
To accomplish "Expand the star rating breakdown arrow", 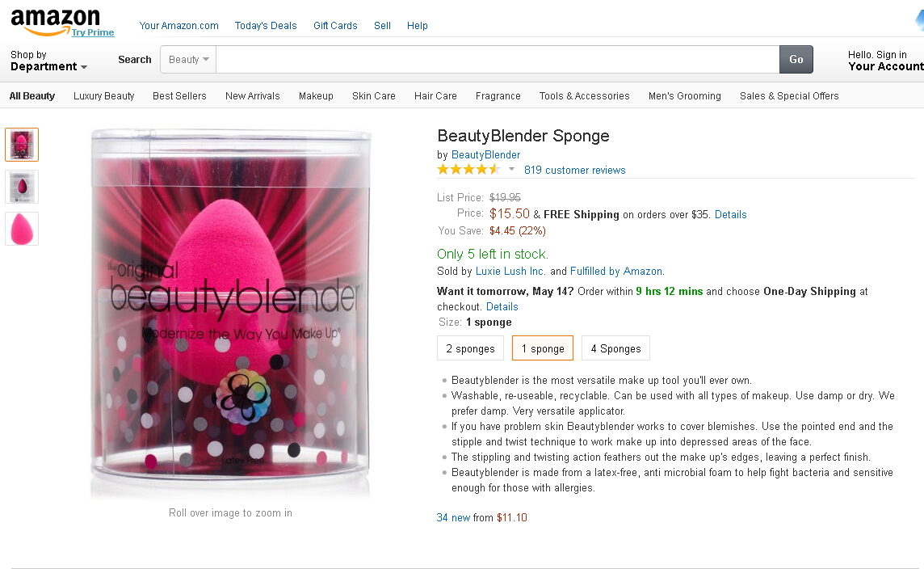I will 511,170.
